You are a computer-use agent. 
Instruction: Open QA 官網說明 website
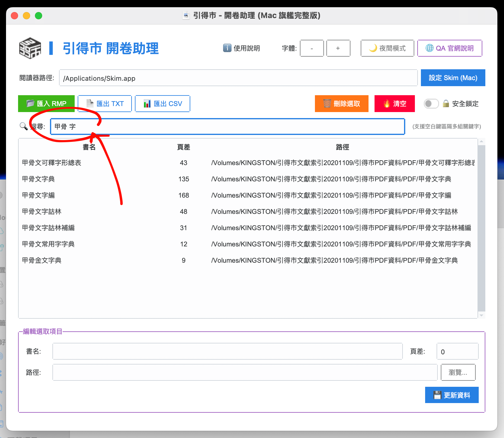pos(450,48)
